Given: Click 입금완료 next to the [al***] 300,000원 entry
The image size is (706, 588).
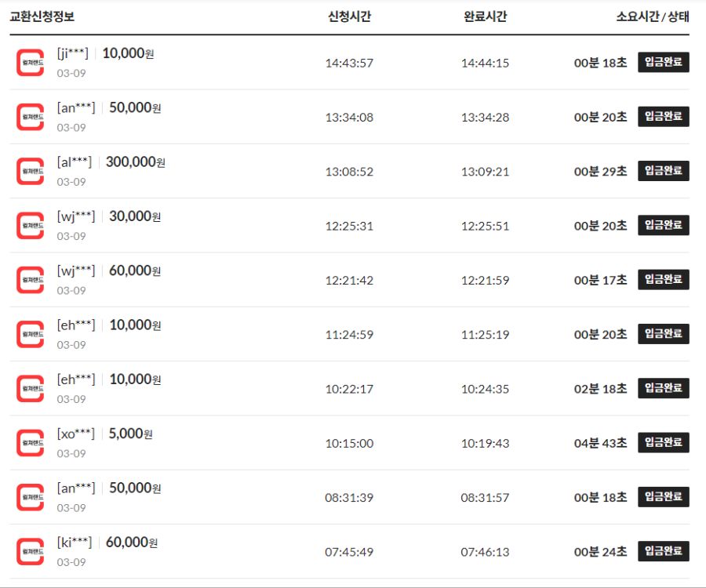Looking at the screenshot, I should tap(663, 170).
